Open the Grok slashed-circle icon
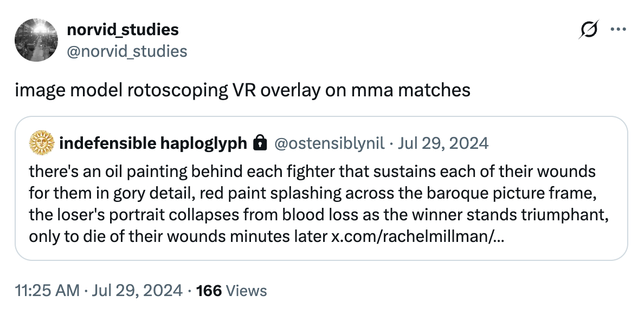This screenshot has width=644, height=315. click(x=589, y=31)
